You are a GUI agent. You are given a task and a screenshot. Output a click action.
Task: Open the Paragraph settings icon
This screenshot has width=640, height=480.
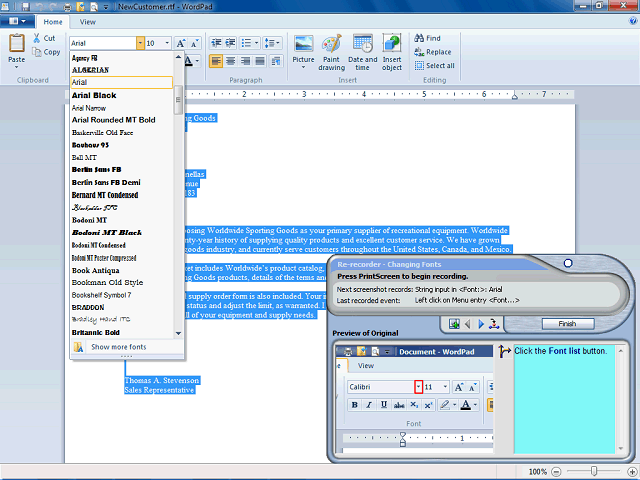click(276, 61)
